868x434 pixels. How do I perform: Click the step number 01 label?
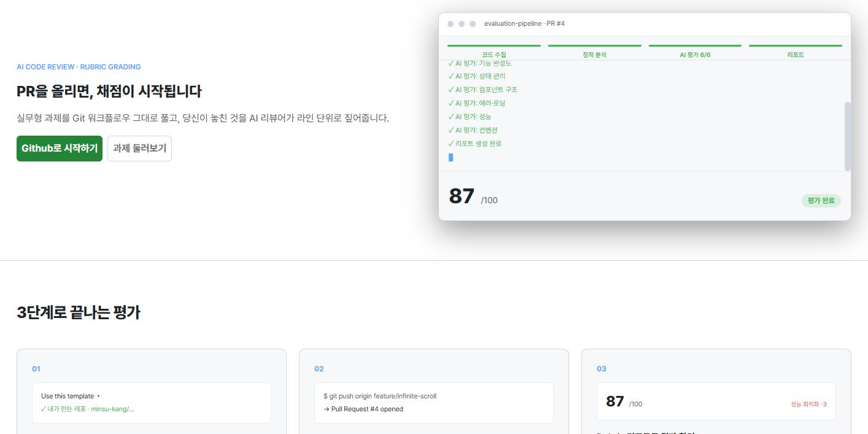[x=36, y=369]
